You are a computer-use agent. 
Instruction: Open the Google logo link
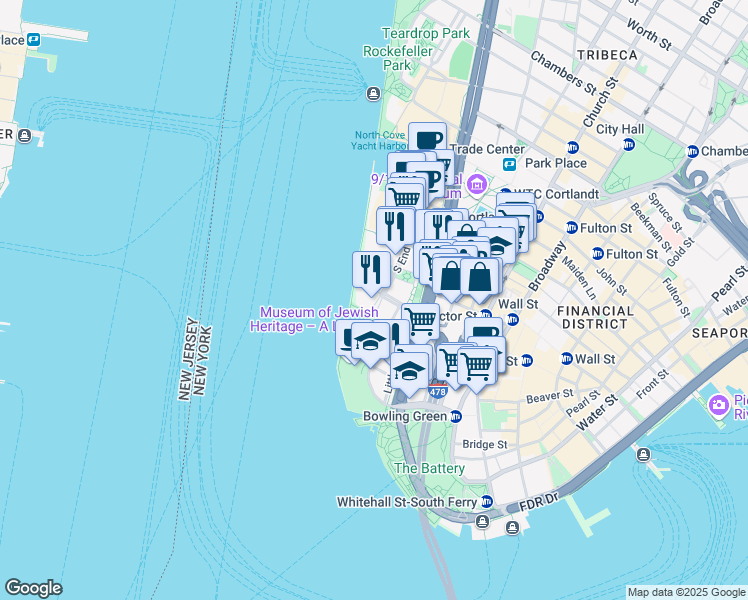(33, 588)
